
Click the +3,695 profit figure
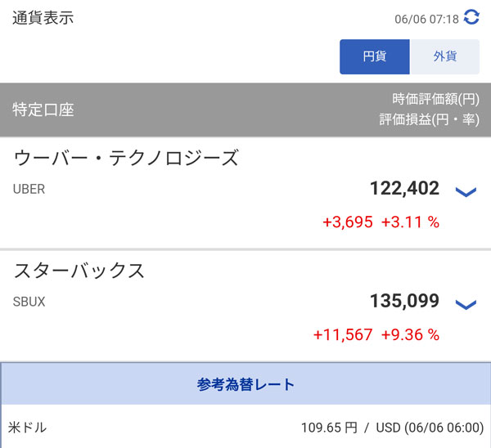click(x=347, y=222)
